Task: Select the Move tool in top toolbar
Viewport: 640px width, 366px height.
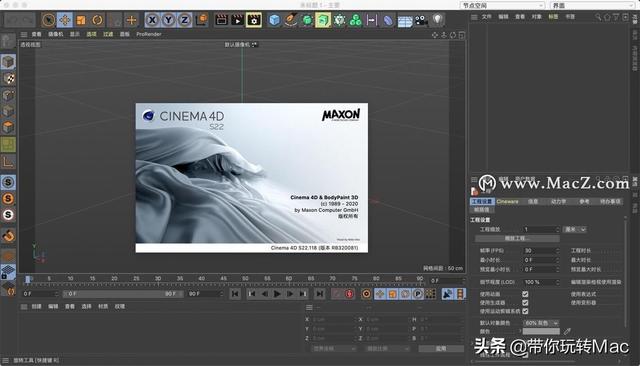Action: point(64,20)
